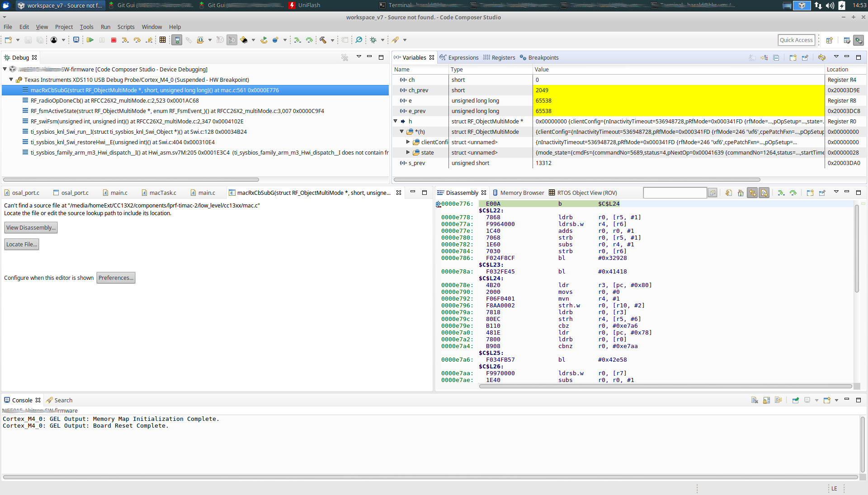
Task: Switch to the Expressions tab
Action: [x=459, y=58]
